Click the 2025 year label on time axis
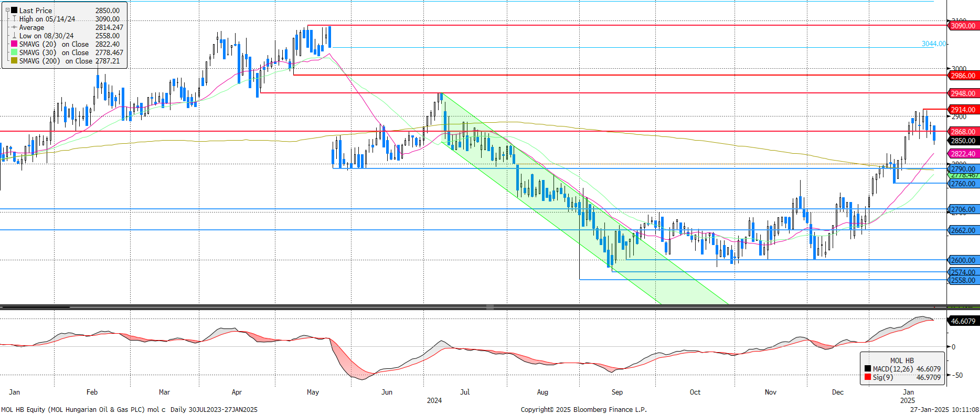This screenshot has height=414, width=980. click(908, 400)
